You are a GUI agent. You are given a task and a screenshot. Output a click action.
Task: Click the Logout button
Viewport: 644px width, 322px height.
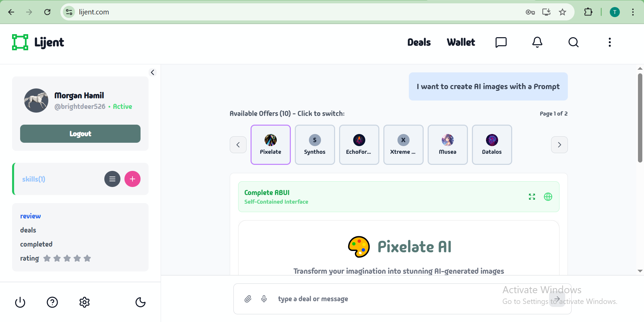(x=80, y=134)
